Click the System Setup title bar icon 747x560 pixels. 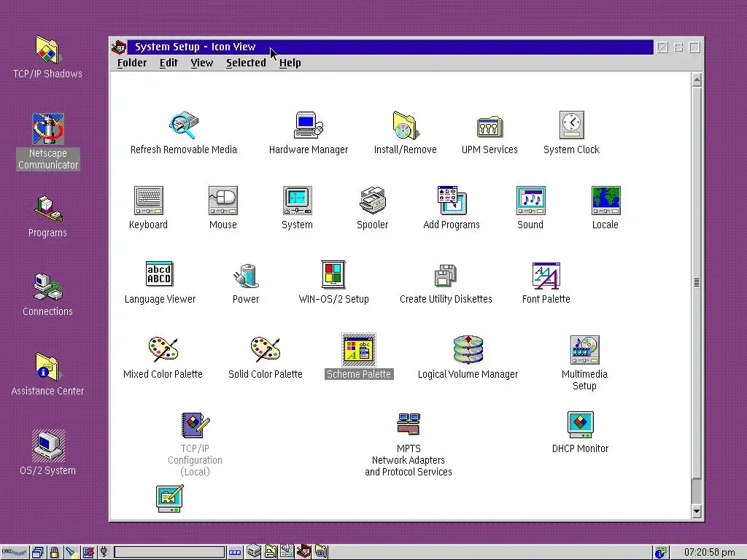pyautogui.click(x=119, y=47)
